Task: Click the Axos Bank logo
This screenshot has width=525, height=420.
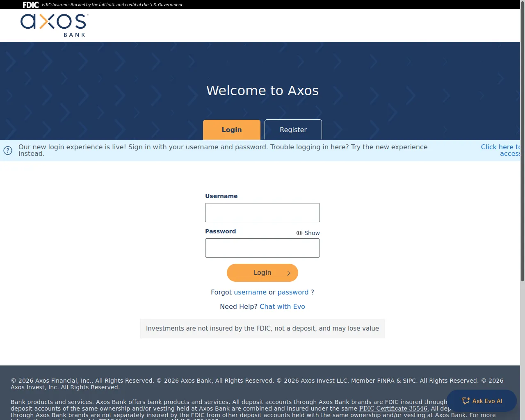Action: click(55, 25)
